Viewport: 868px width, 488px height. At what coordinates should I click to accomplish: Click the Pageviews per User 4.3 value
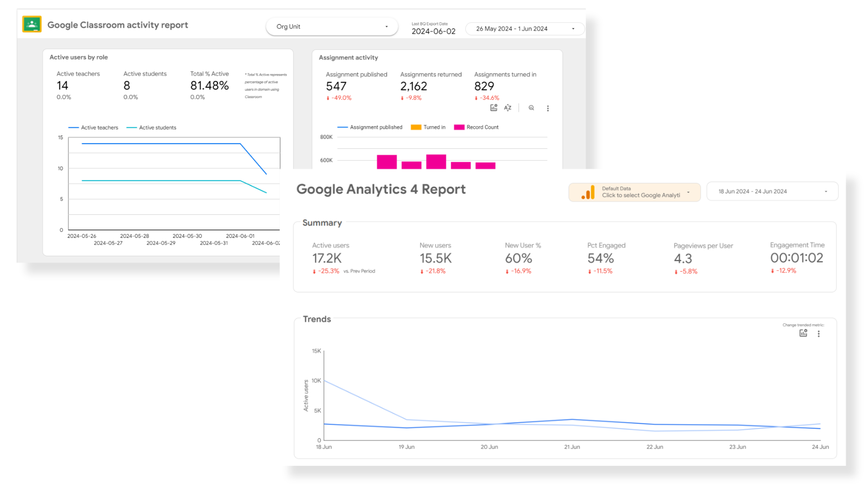click(x=683, y=258)
